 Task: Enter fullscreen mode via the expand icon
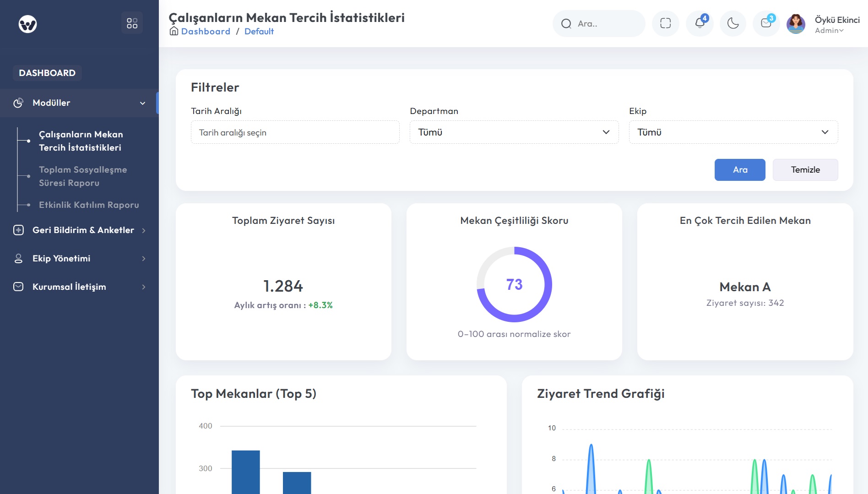tap(666, 23)
